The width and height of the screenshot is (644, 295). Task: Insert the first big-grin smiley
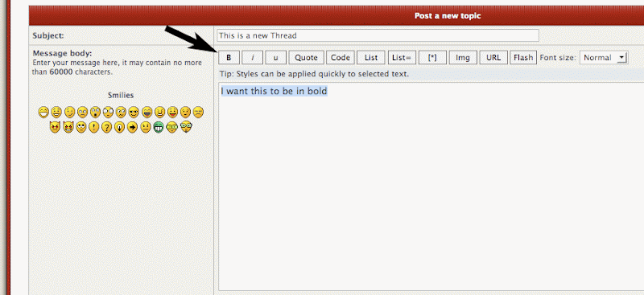pyautogui.click(x=43, y=112)
